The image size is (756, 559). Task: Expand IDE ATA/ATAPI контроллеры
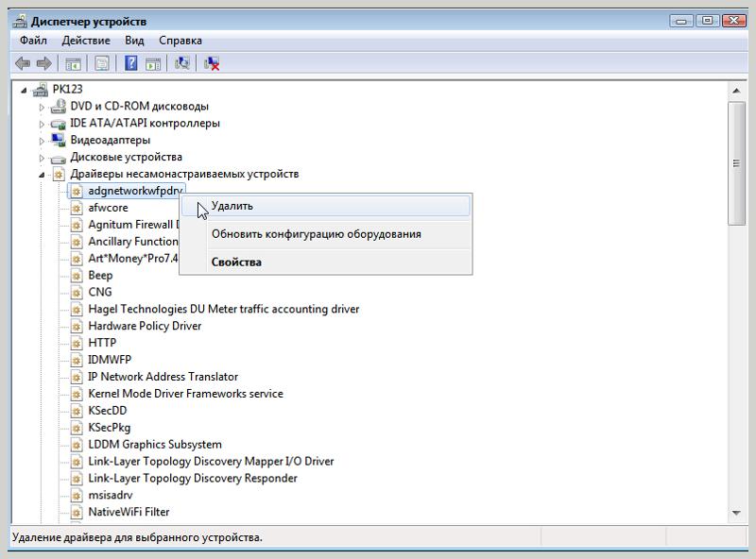point(42,124)
